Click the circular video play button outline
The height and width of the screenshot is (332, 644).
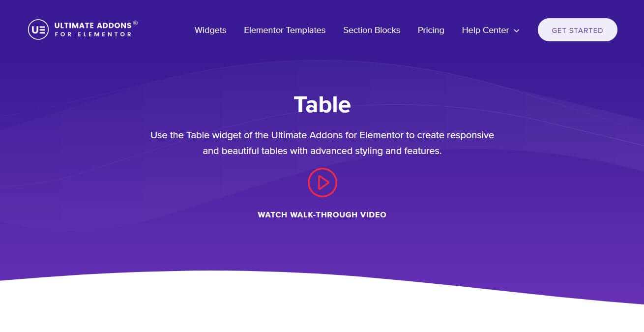click(322, 182)
